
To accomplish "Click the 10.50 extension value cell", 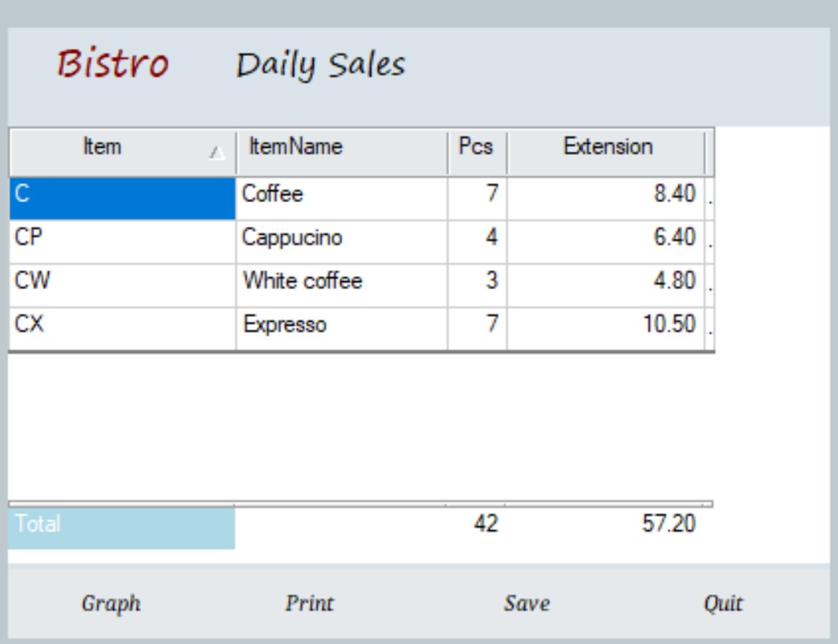I will pyautogui.click(x=606, y=328).
